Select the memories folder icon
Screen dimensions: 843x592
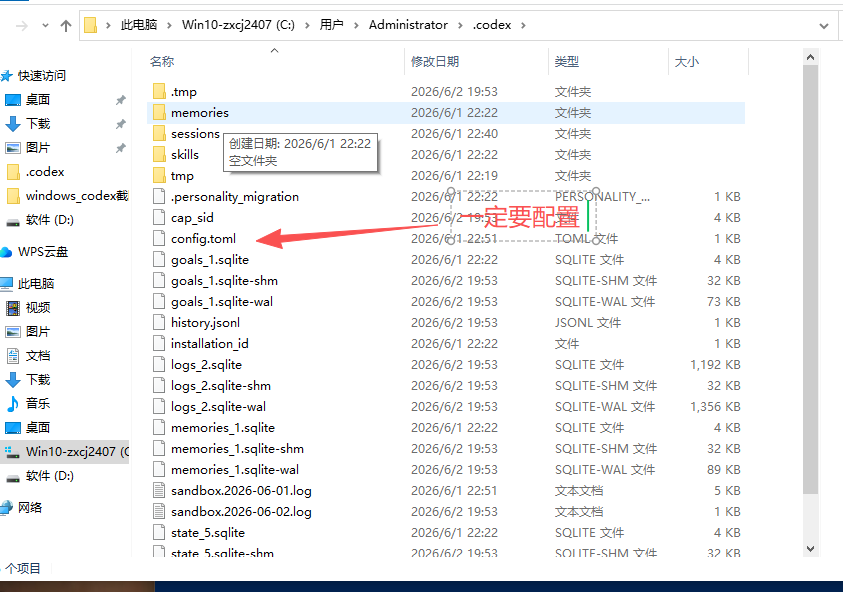point(159,112)
